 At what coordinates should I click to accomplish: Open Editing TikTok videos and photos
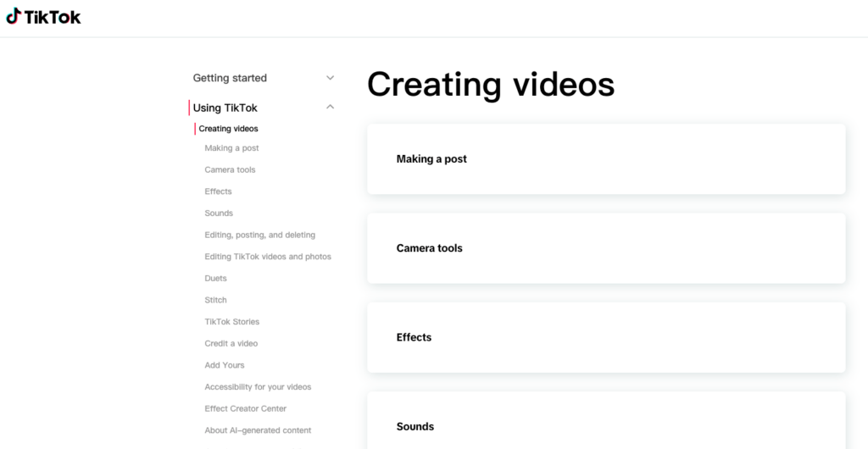tap(268, 257)
